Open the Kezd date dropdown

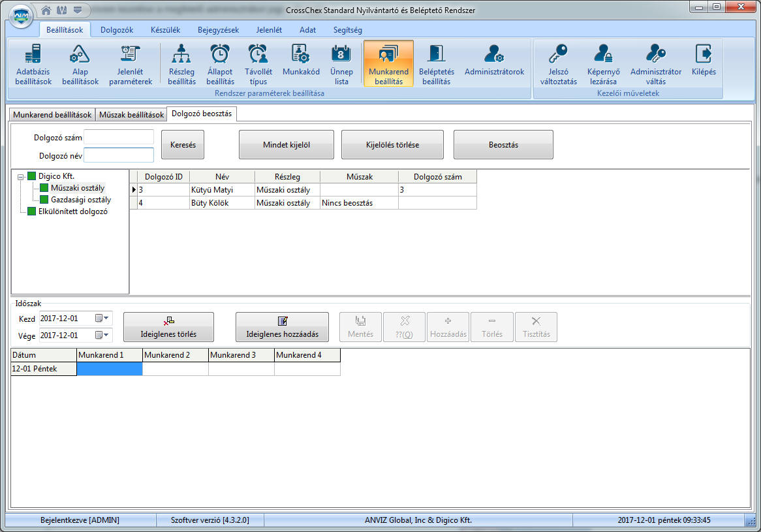(106, 318)
